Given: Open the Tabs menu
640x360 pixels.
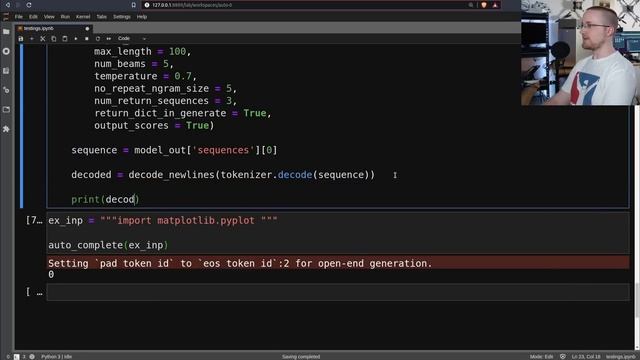Looking at the screenshot, I should 101,17.
